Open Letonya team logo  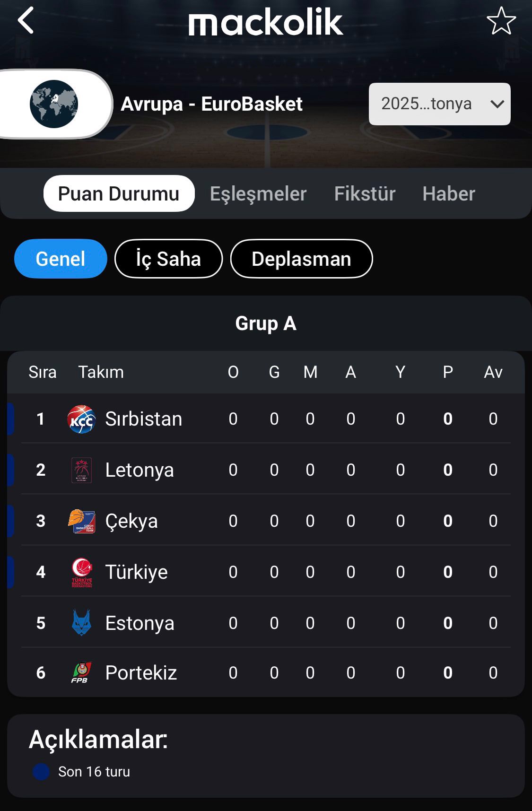coord(82,470)
